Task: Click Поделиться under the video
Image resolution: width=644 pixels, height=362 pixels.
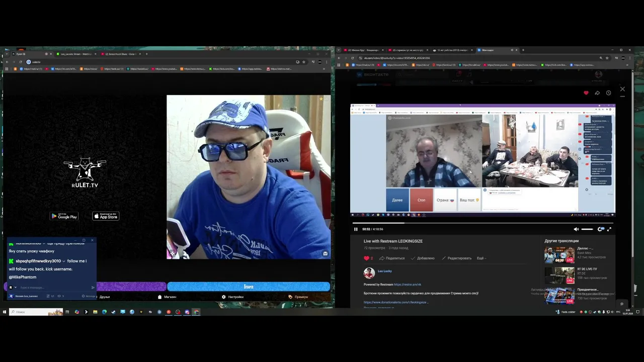Action: (392, 258)
